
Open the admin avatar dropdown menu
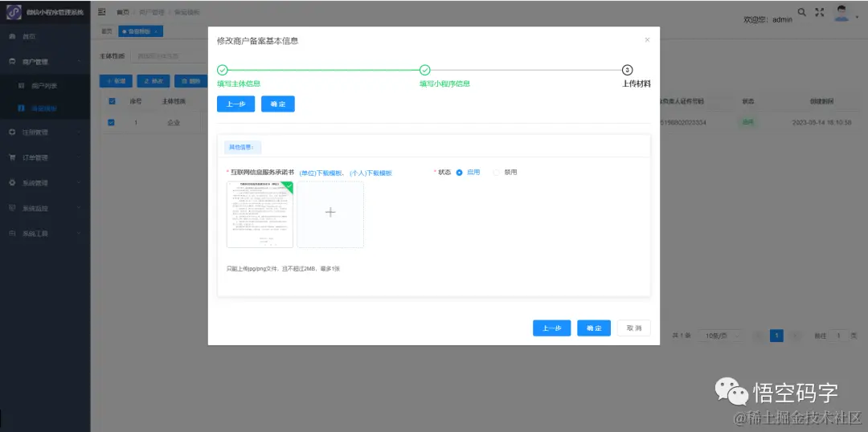click(x=845, y=14)
